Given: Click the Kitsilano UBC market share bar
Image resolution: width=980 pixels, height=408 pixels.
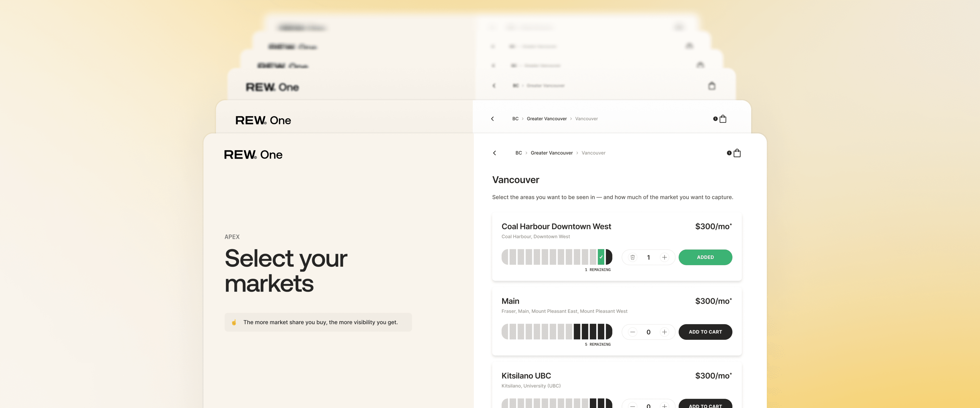Looking at the screenshot, I should click(x=557, y=403).
